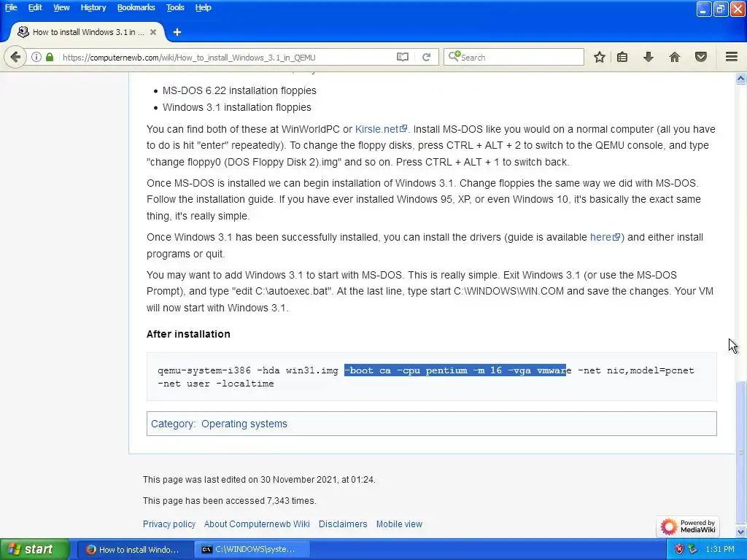
Task: Click the Powered by MediaWiki badge
Action: coord(687,526)
